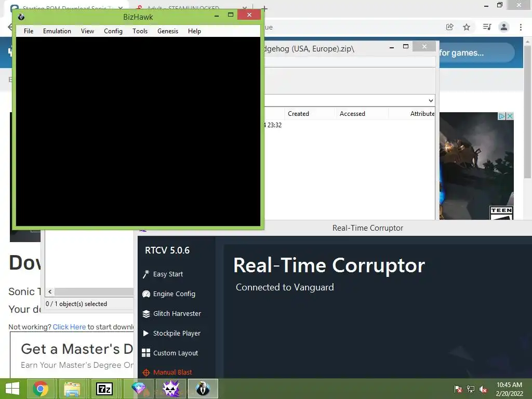
Task: Open the Config menu in BizHawk
Action: [x=113, y=31]
